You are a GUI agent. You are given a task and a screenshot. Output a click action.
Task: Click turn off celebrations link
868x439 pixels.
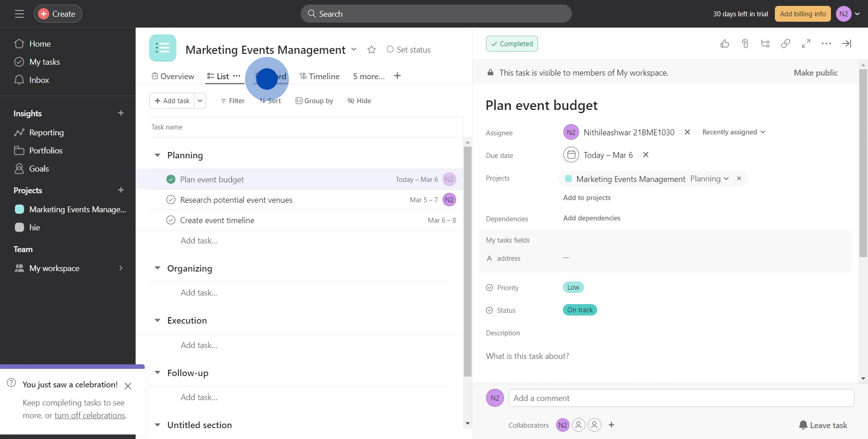(x=90, y=415)
